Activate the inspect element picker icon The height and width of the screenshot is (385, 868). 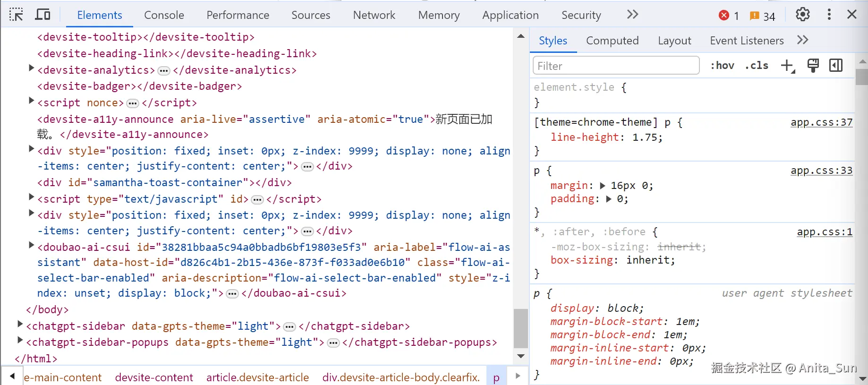[x=16, y=15]
